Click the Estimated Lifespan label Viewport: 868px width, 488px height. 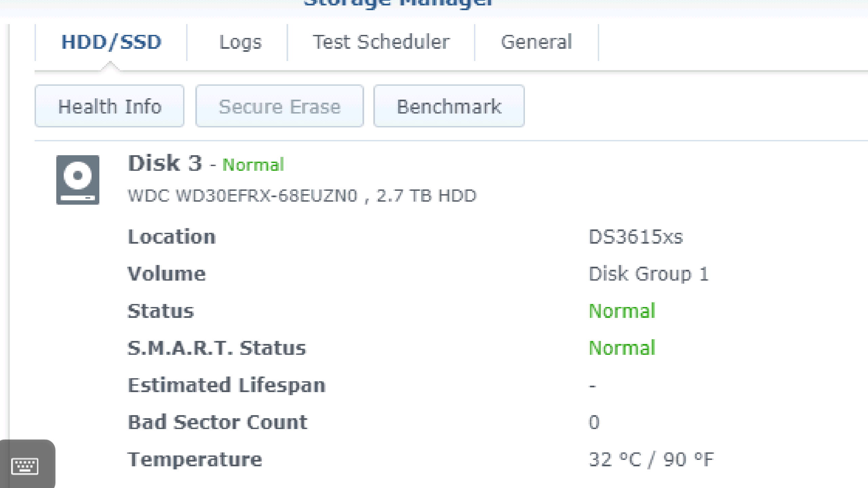pyautogui.click(x=226, y=385)
